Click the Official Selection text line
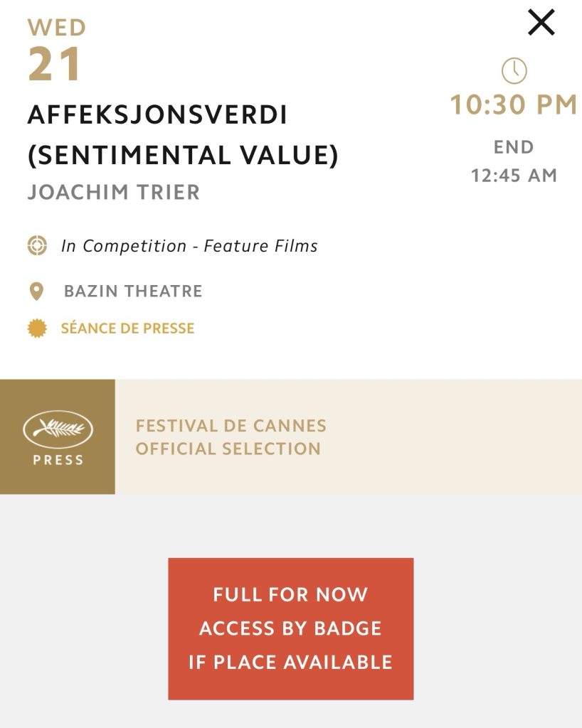The width and height of the screenshot is (582, 728). pos(228,449)
